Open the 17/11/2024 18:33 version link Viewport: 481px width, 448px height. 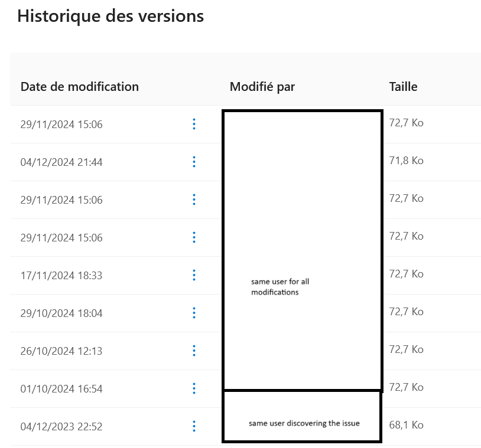click(x=61, y=276)
